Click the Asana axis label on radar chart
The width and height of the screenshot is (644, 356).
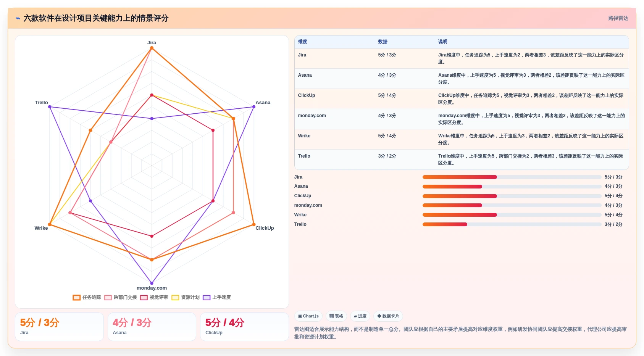tap(263, 103)
